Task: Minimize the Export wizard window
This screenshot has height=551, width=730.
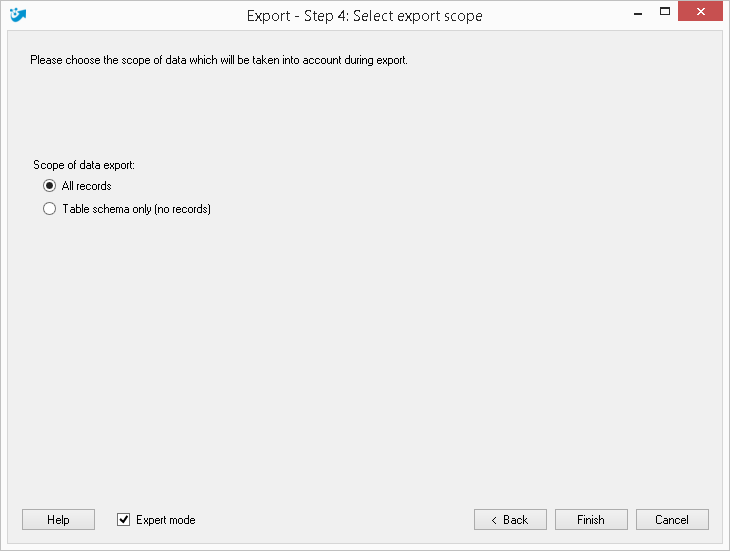Action: 638,14
